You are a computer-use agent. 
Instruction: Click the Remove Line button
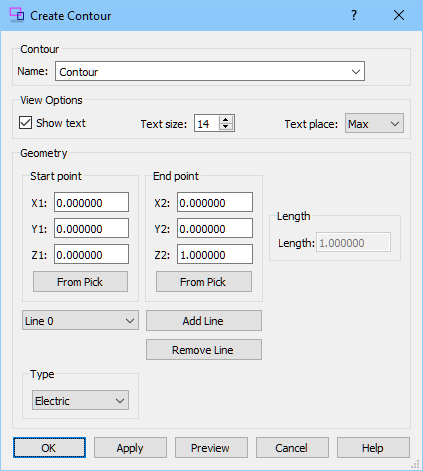[x=204, y=350]
